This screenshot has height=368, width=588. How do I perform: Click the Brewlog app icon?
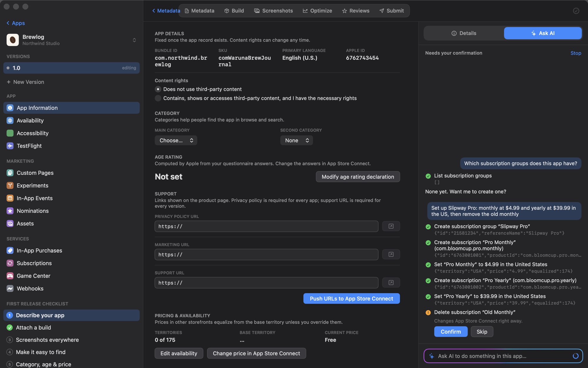click(13, 40)
